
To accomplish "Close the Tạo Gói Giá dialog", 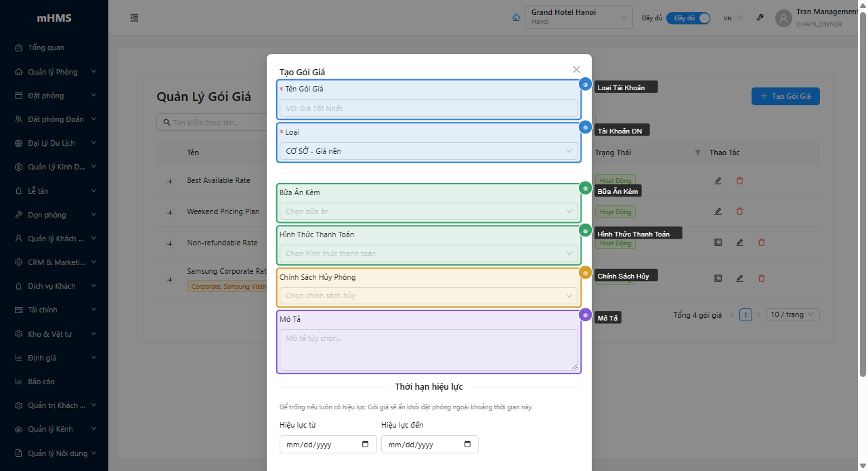I will pos(576,69).
